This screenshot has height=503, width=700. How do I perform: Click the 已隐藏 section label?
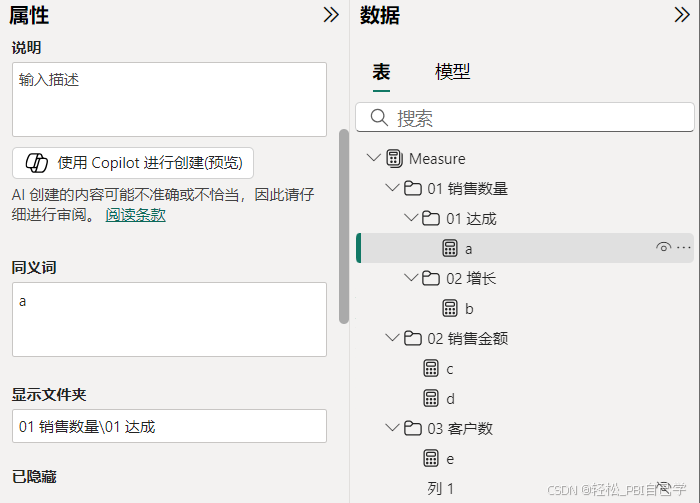coord(34,476)
